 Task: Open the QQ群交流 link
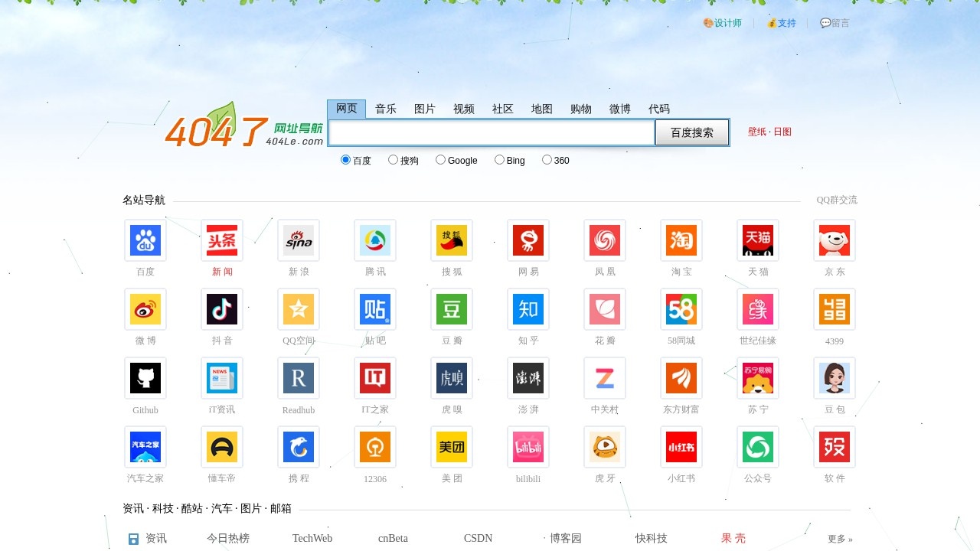(x=837, y=200)
